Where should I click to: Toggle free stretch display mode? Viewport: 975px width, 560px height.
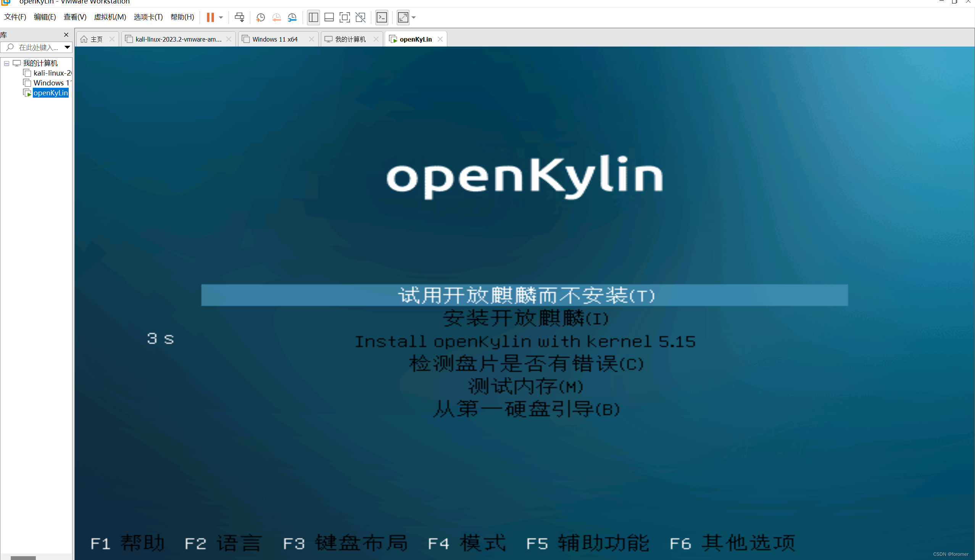pos(403,17)
